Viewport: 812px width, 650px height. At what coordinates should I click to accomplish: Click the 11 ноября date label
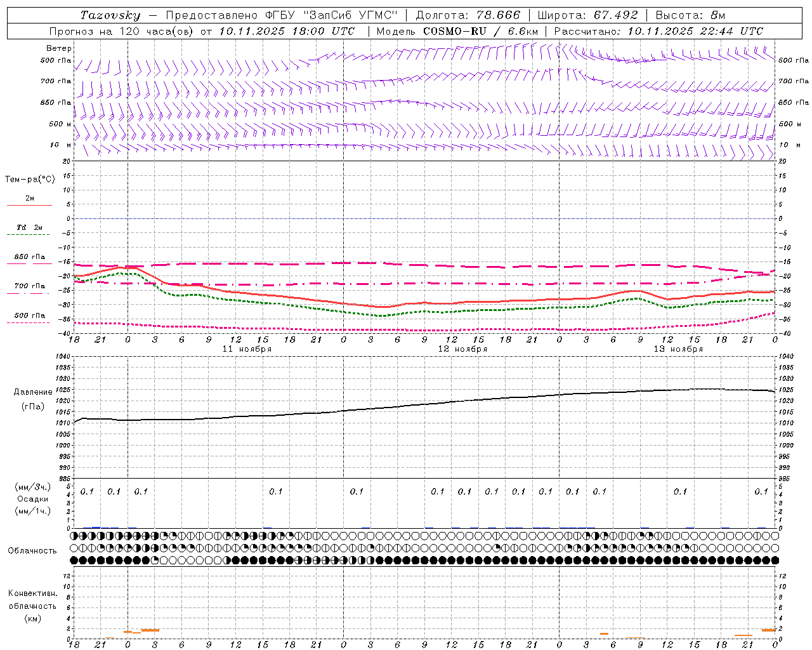(x=247, y=348)
